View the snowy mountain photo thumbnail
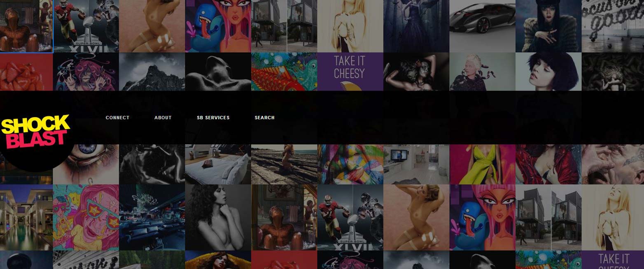The image size is (644, 269). [152, 72]
